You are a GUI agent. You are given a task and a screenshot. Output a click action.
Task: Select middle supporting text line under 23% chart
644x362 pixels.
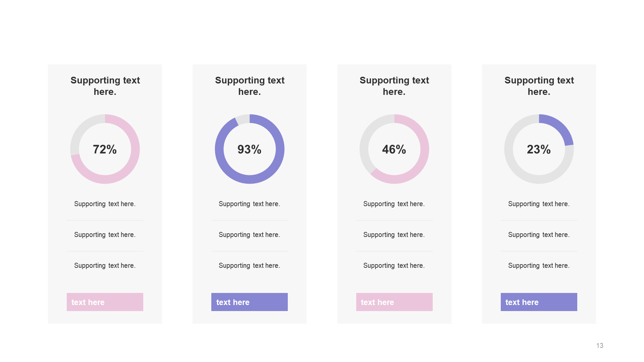[x=539, y=235]
